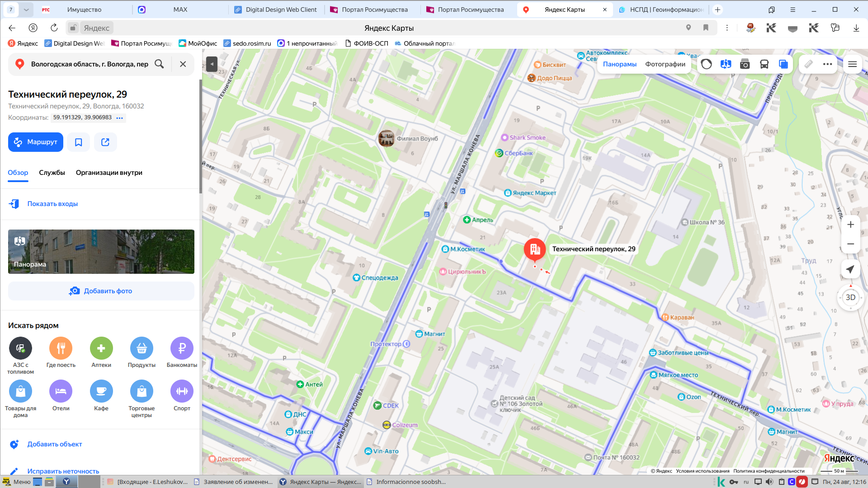868x488 pixels.
Task: Toggle the traffic layer circle icon
Action: click(x=707, y=64)
